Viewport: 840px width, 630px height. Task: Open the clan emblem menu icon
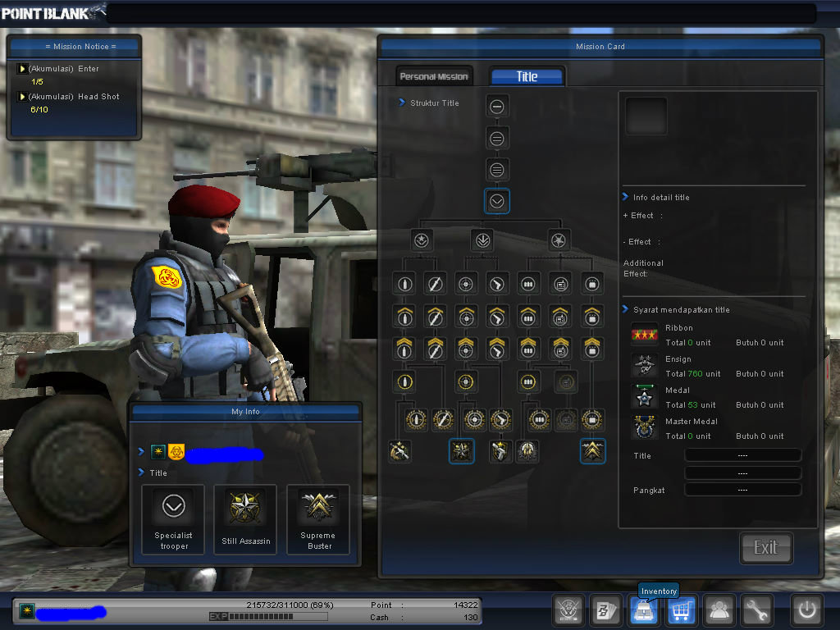click(x=568, y=610)
